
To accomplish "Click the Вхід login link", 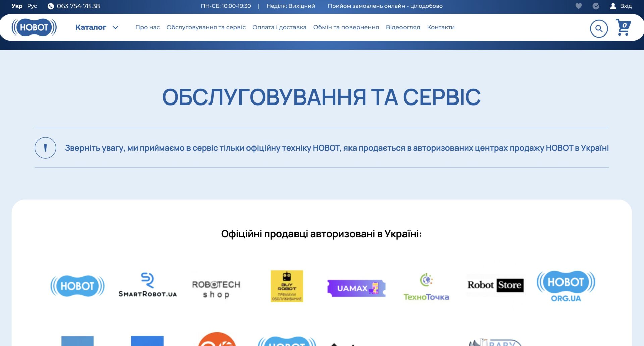I will coord(626,6).
